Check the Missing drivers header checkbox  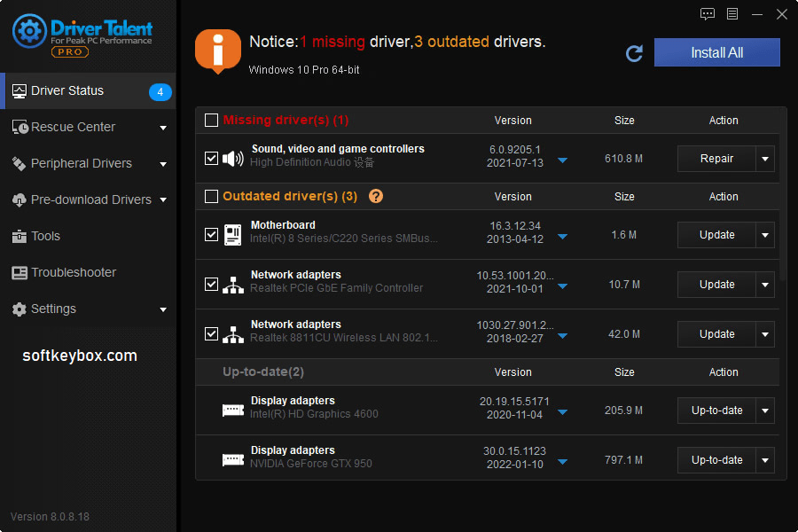(210, 120)
